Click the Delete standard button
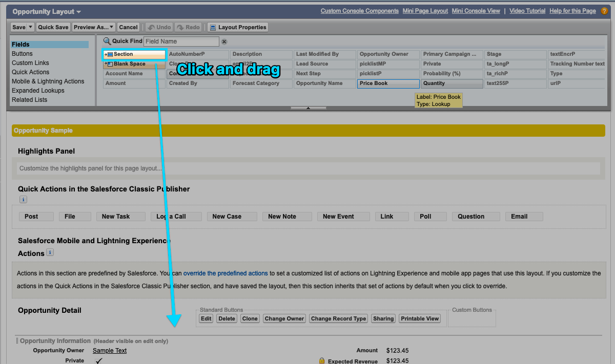 pyautogui.click(x=226, y=318)
